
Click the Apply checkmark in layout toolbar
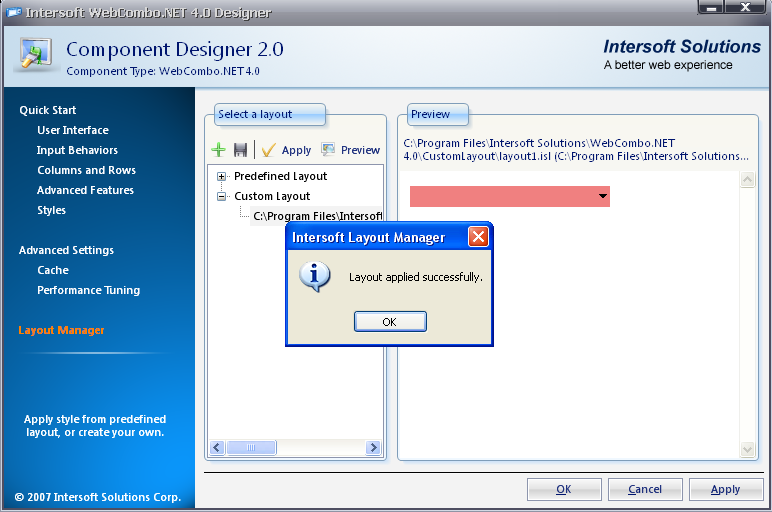tap(287, 150)
